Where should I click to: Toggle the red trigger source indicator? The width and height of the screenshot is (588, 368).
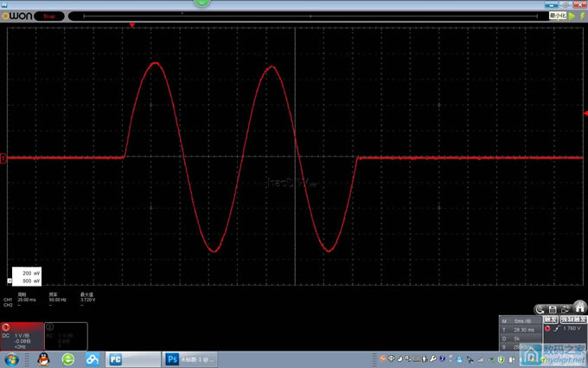[547, 328]
